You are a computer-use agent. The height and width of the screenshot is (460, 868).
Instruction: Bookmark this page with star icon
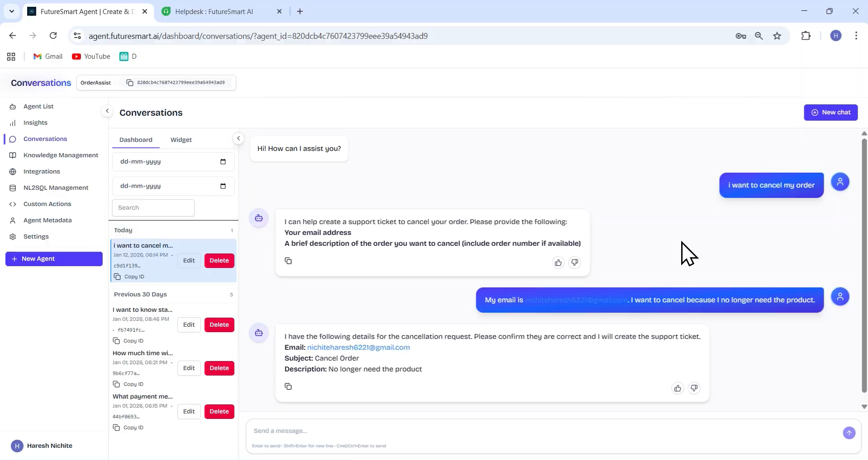(777, 36)
